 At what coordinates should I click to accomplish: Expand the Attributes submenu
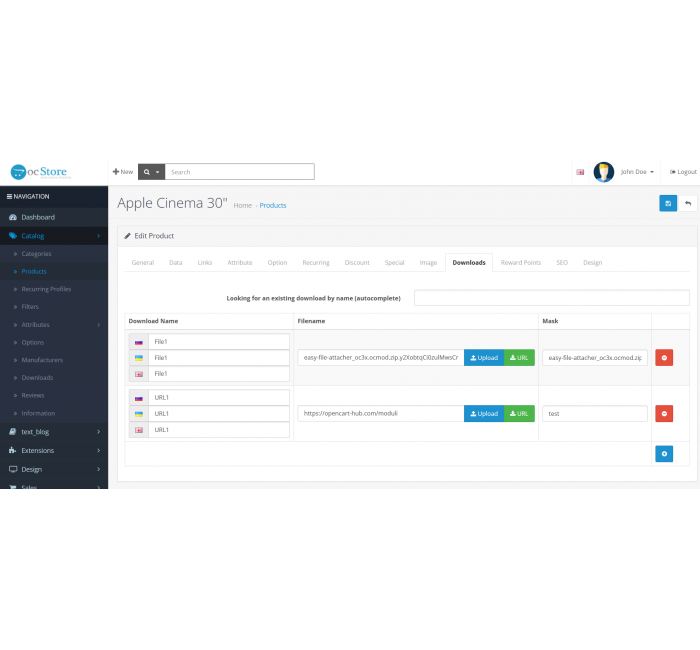click(54, 325)
